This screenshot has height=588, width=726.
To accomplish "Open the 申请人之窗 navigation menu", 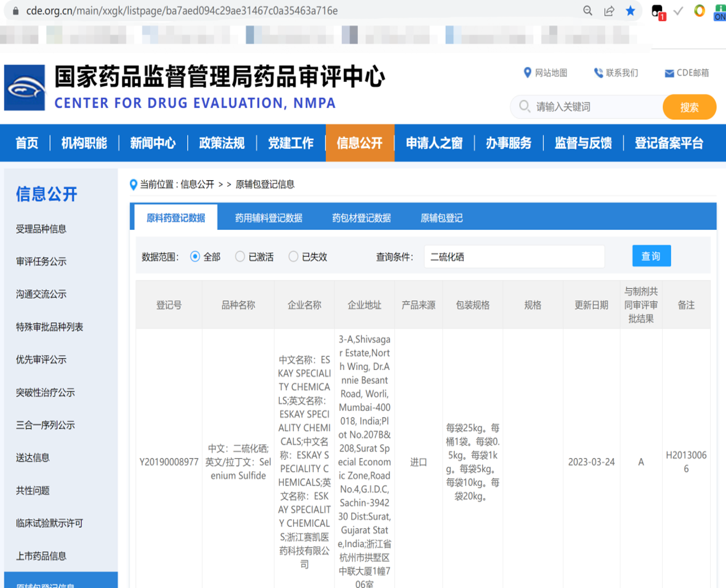I will point(434,143).
